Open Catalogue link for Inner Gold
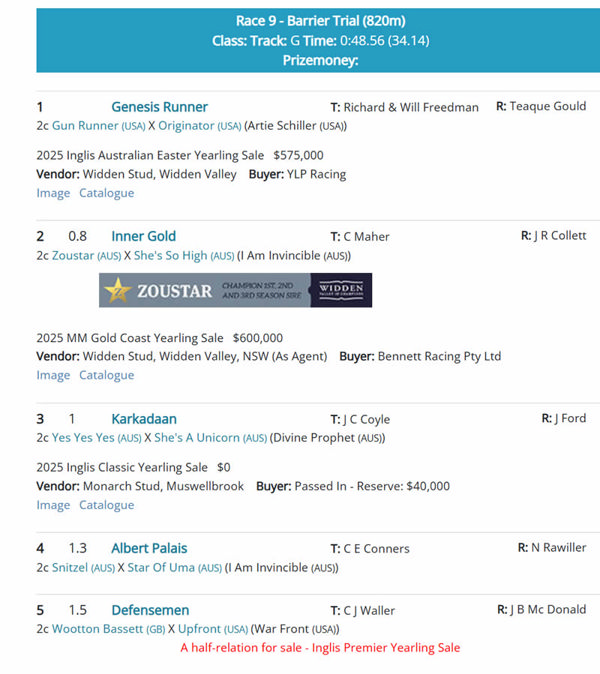This screenshot has height=674, width=600. click(x=106, y=375)
